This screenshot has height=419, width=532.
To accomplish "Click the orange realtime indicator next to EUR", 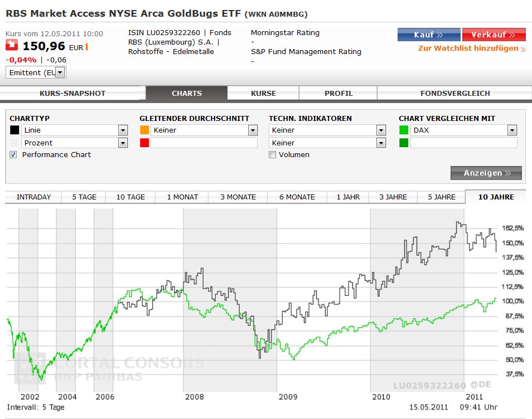I will click(x=87, y=47).
